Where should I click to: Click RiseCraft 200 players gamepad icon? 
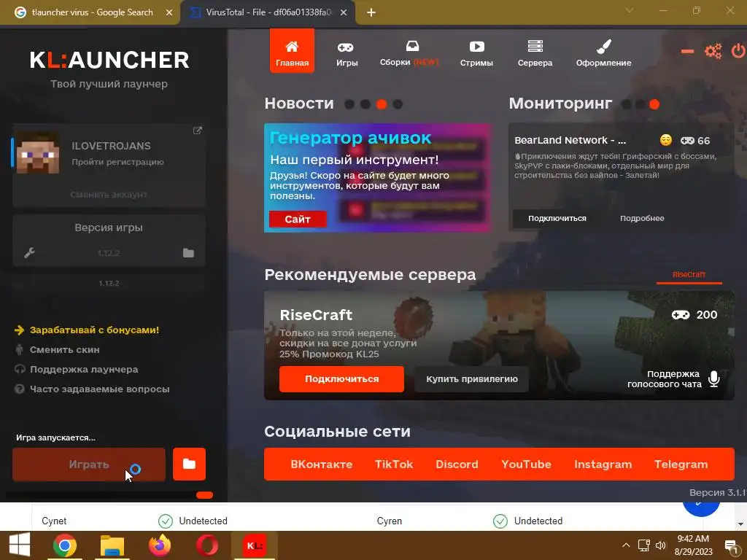point(681,315)
